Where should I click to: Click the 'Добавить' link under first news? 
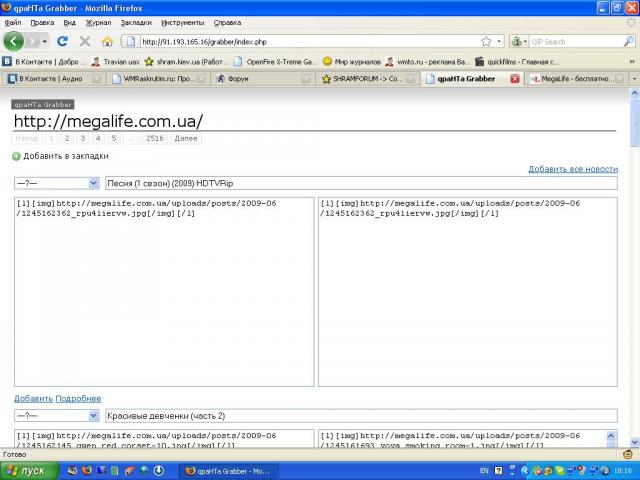tap(33, 399)
